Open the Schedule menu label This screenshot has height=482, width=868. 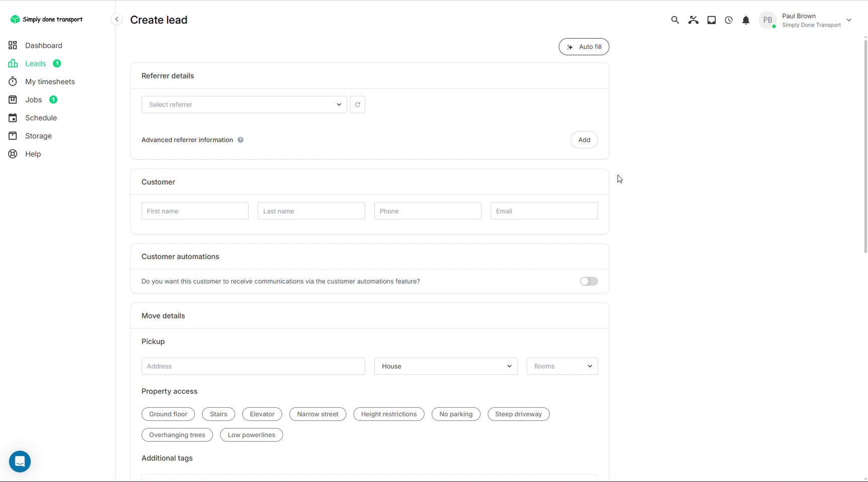(41, 117)
